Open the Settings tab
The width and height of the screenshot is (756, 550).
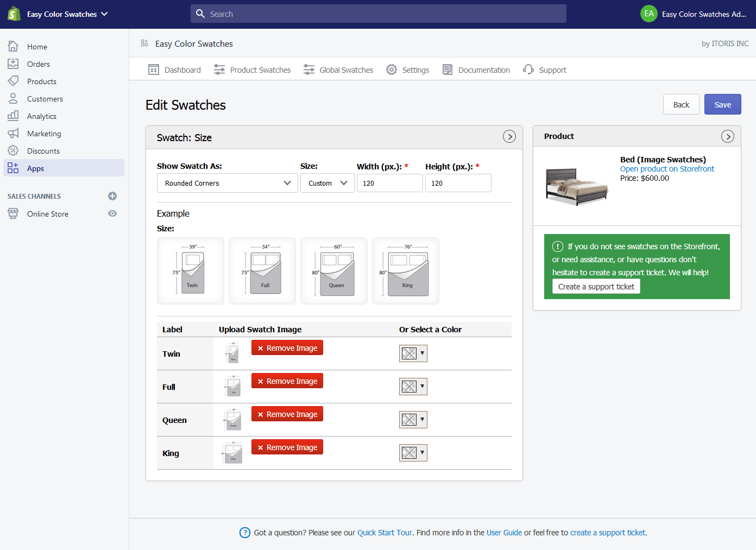(407, 69)
